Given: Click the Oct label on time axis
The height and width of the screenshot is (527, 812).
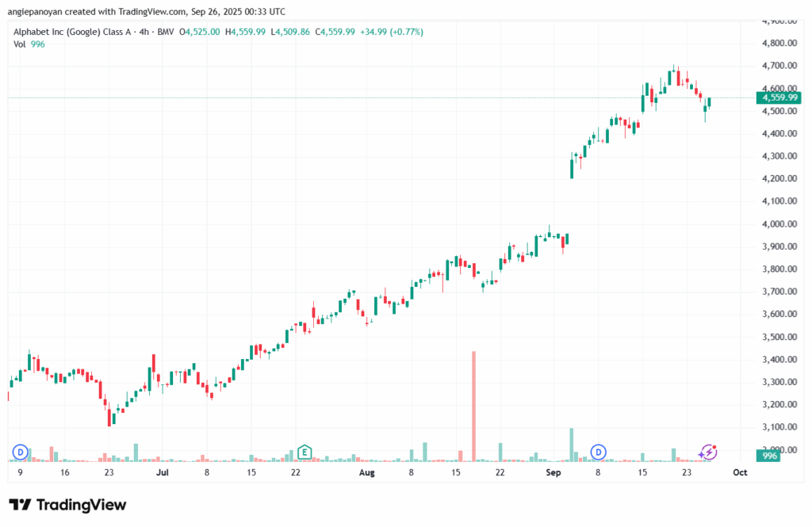Looking at the screenshot, I should (740, 472).
